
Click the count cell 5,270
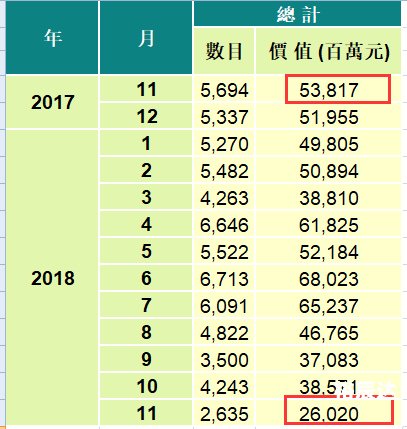click(224, 143)
